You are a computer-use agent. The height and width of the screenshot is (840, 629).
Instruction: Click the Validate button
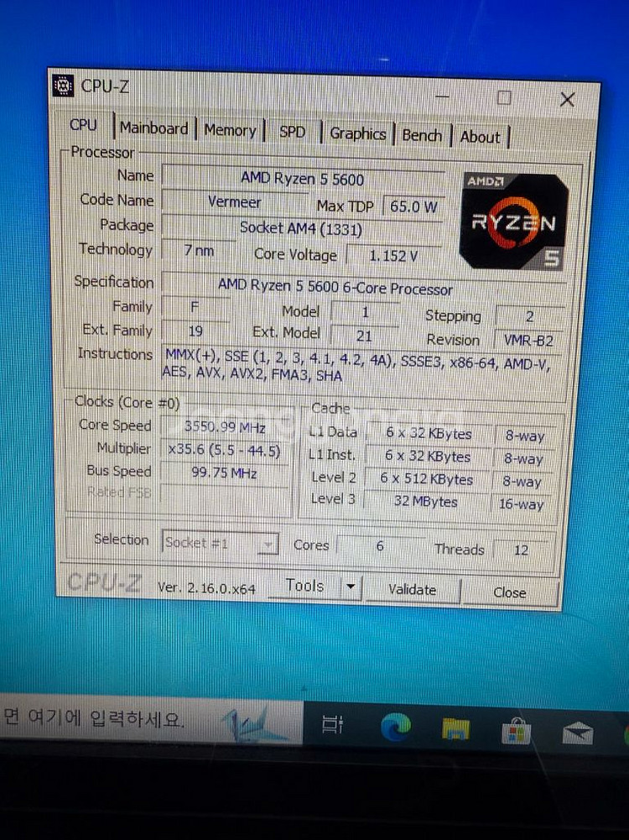(x=412, y=589)
